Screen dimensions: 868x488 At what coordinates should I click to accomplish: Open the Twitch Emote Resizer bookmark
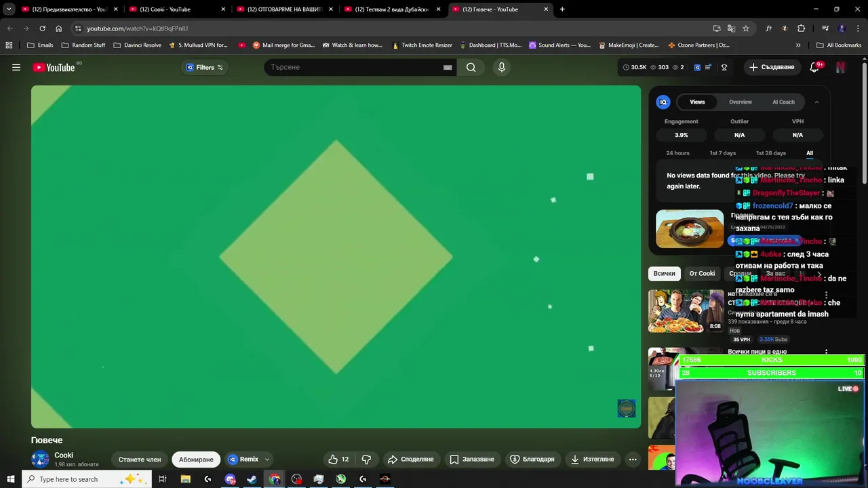point(422,45)
